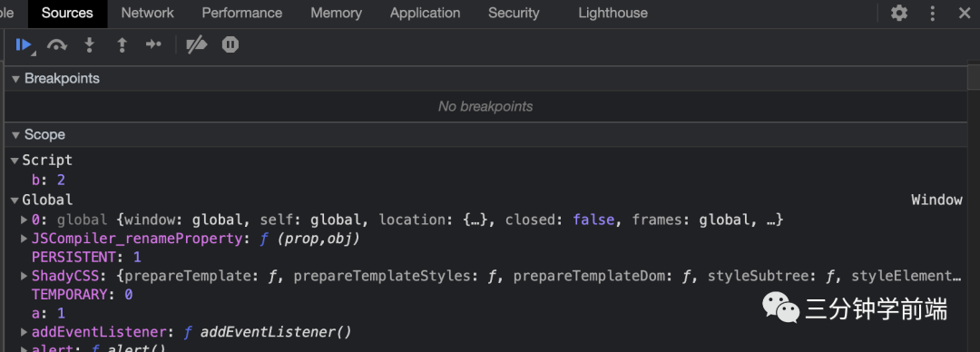Expand JSCompiler_renameProperty function
Screen dimensions: 980x352
(24, 239)
